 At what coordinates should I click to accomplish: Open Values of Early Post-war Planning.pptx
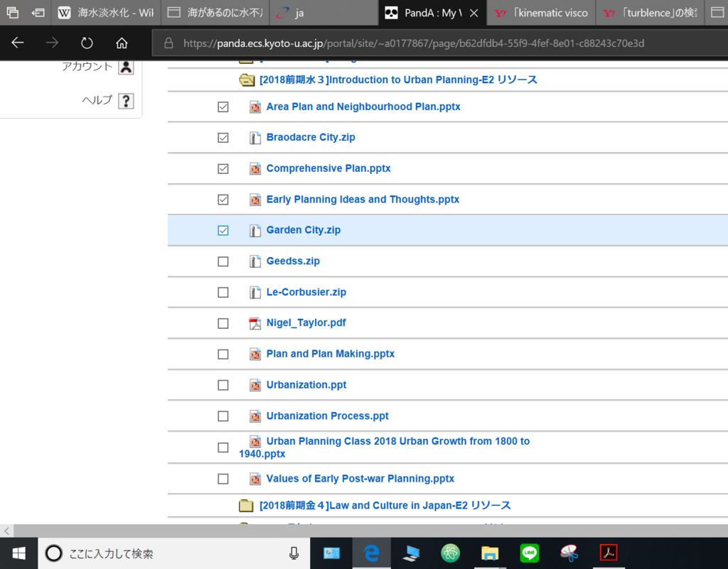click(x=360, y=479)
